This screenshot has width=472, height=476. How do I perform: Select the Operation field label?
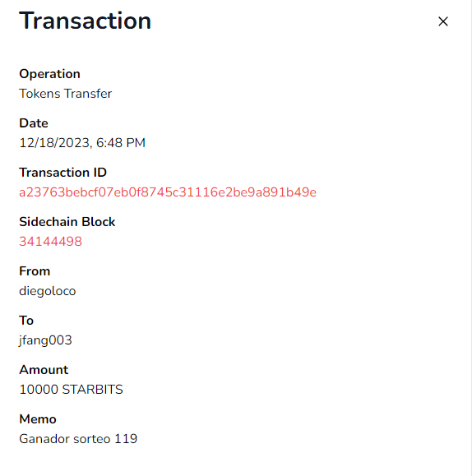(x=49, y=74)
